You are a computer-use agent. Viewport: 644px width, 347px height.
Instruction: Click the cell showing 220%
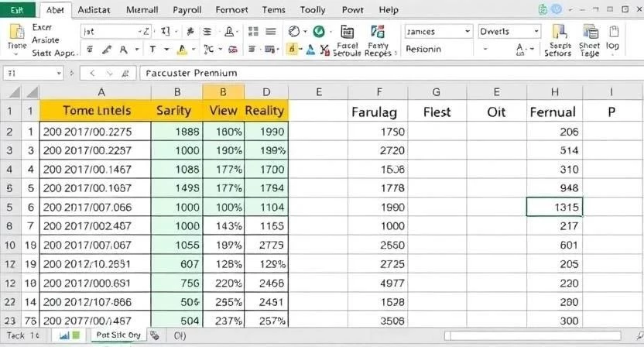(x=224, y=283)
